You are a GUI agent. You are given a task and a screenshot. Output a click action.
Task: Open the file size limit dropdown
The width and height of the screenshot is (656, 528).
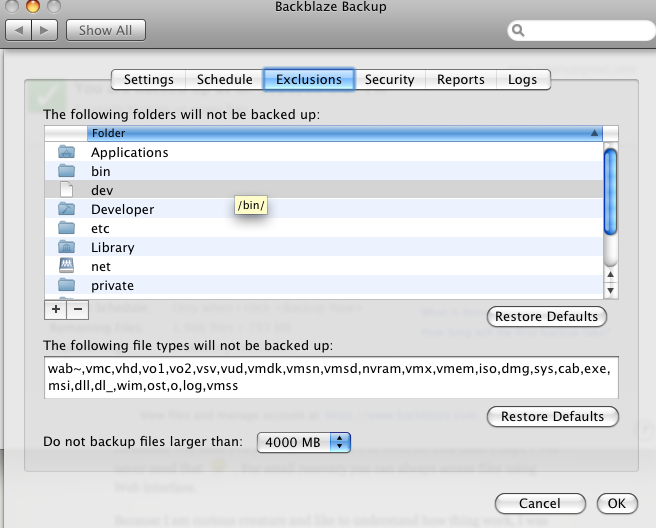(303, 442)
